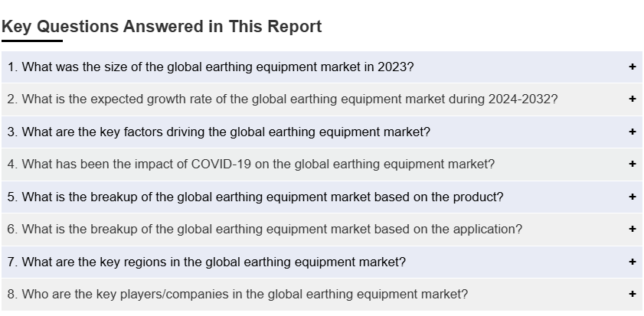Expand question 6 on breakup by application
The height and width of the screenshot is (316, 644).
tap(322, 229)
